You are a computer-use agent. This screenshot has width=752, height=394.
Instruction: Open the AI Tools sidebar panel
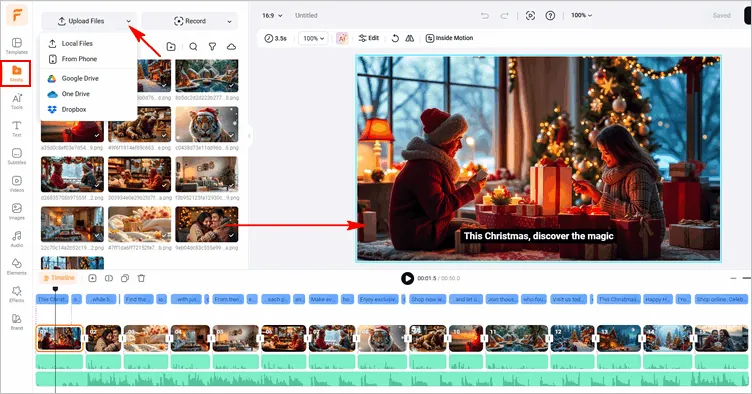coord(17,101)
